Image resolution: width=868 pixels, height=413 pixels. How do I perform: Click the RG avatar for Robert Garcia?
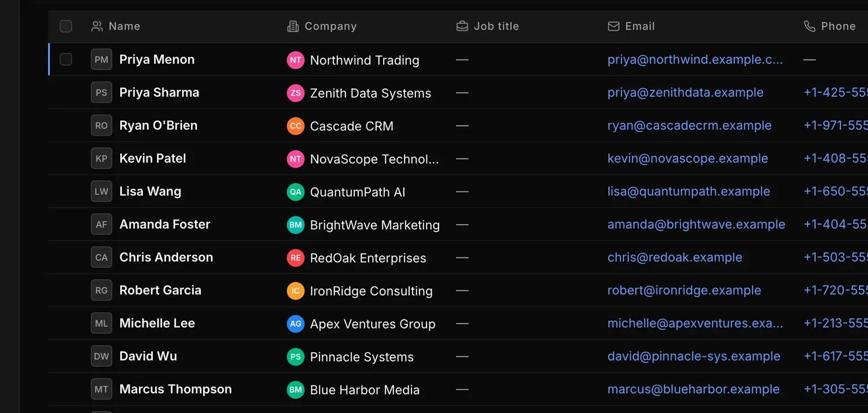[101, 291]
